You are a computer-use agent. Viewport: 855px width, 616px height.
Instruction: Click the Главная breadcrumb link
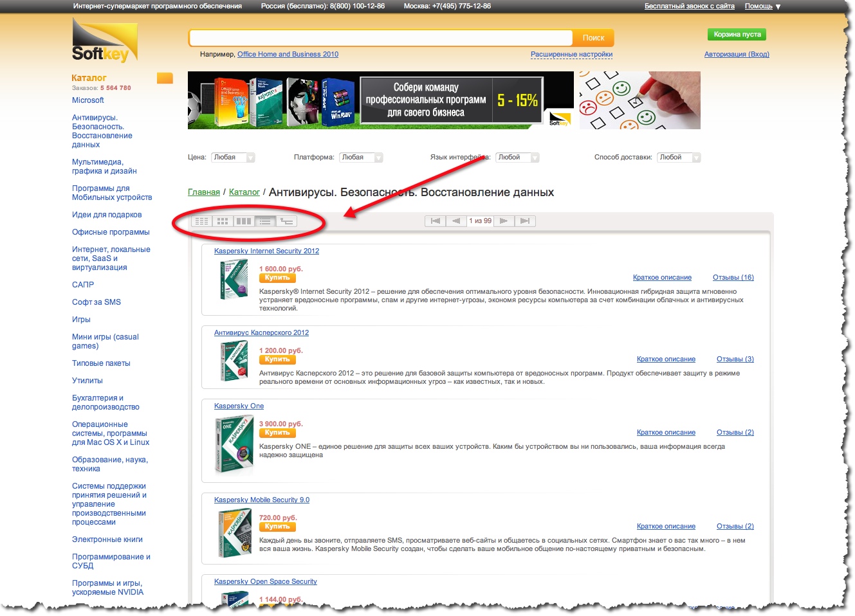204,192
